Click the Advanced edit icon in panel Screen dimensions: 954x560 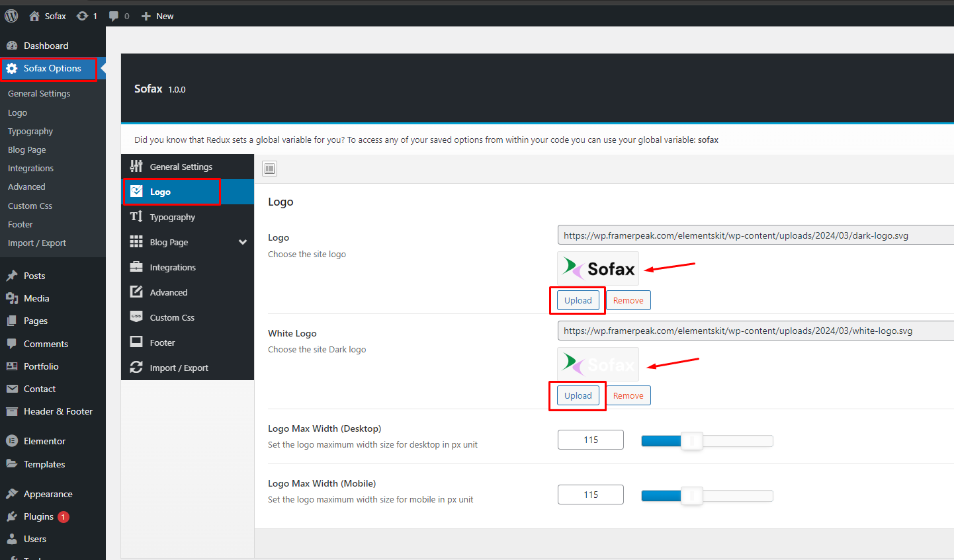(x=136, y=292)
